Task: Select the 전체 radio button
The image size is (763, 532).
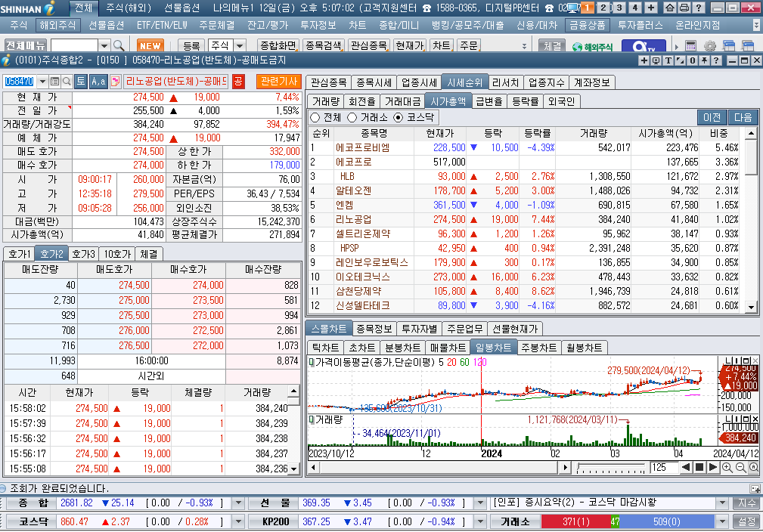Action: tap(315, 118)
